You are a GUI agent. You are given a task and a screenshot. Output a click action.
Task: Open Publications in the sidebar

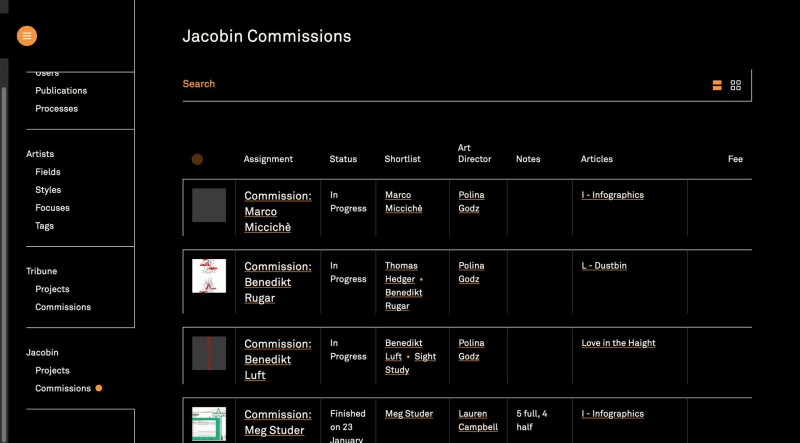(61, 91)
